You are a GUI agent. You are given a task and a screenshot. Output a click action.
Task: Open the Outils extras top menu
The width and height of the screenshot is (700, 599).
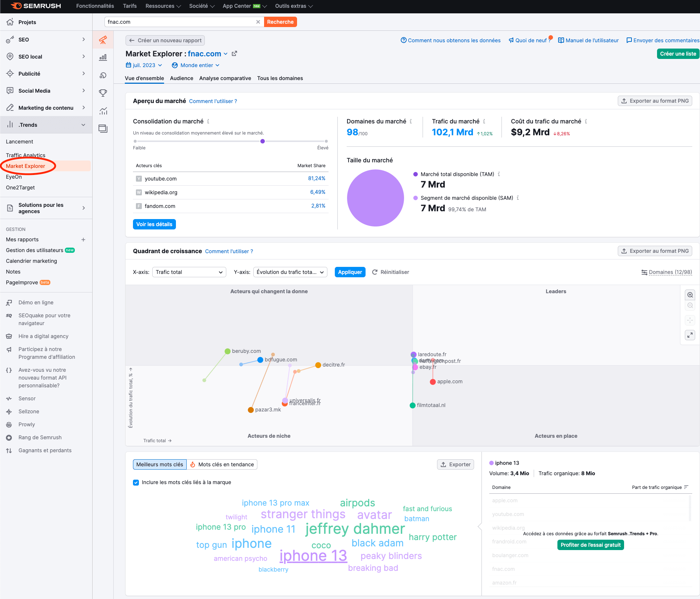[x=294, y=6]
